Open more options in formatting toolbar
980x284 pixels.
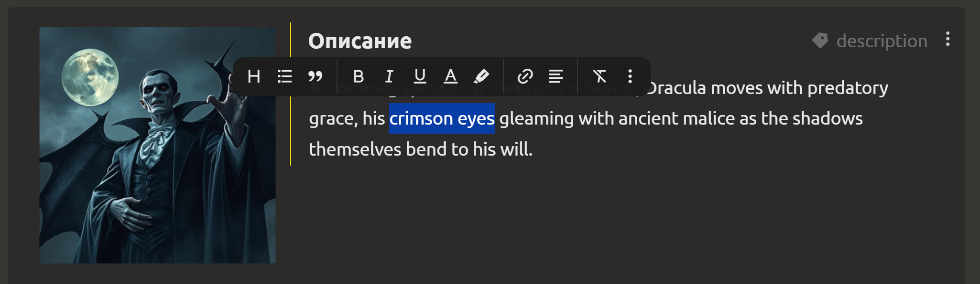pyautogui.click(x=630, y=76)
